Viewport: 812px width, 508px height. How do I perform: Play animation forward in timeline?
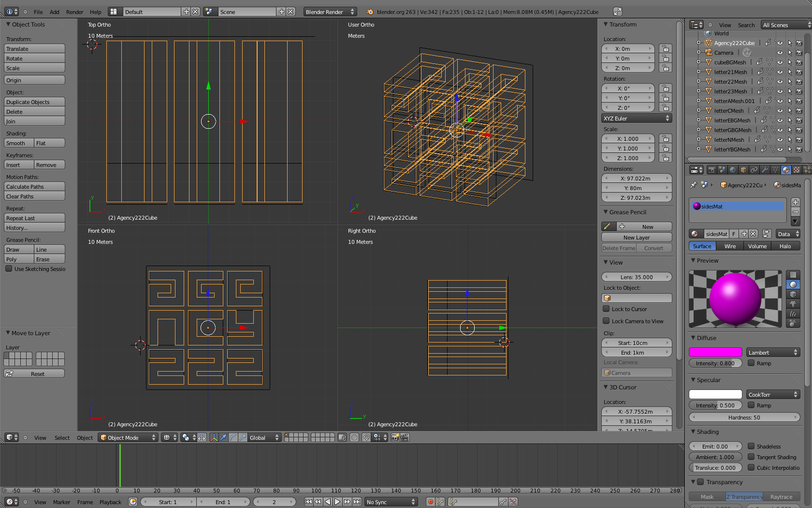pyautogui.click(x=337, y=502)
